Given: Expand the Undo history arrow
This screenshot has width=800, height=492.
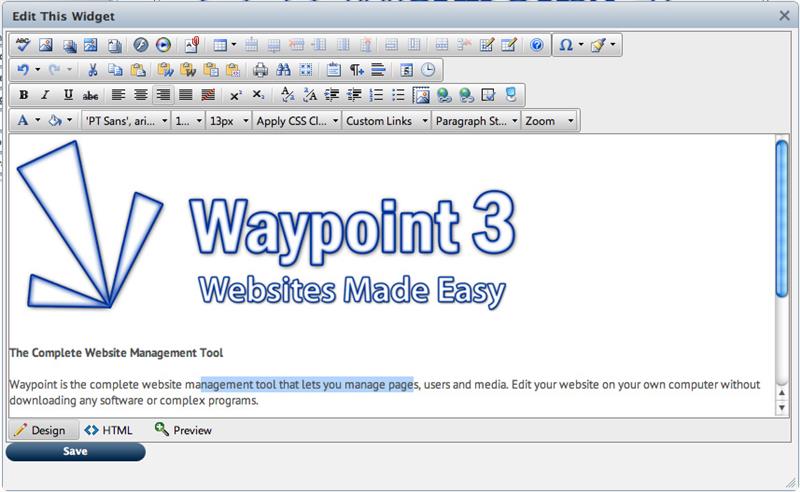Looking at the screenshot, I should pos(37,69).
